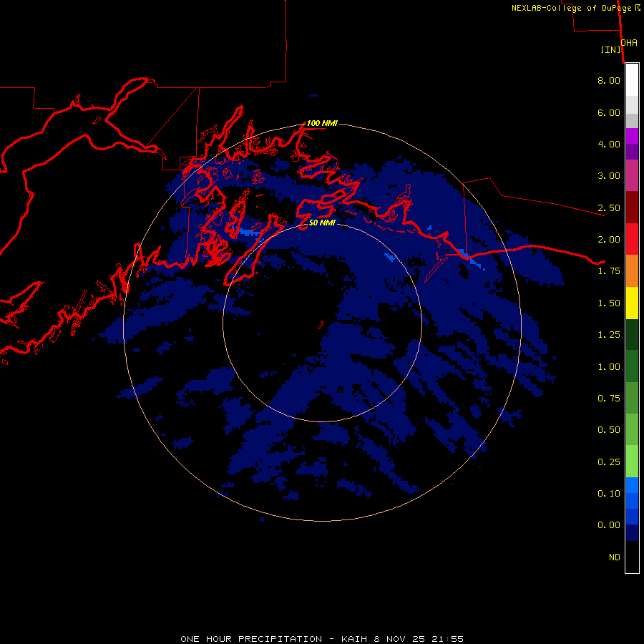644x644 pixels.
Task: Click the 0.75 legend value
Action: [609, 399]
